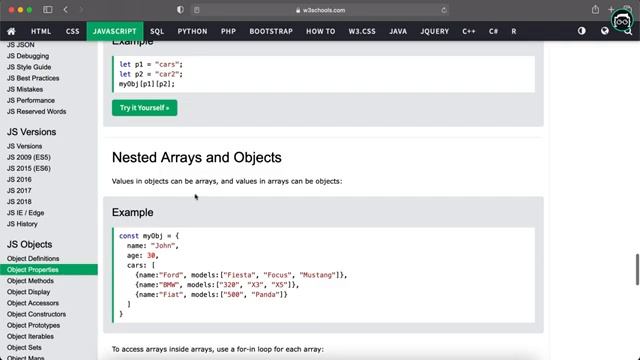Open Object Accessors sidebar link

[33, 303]
